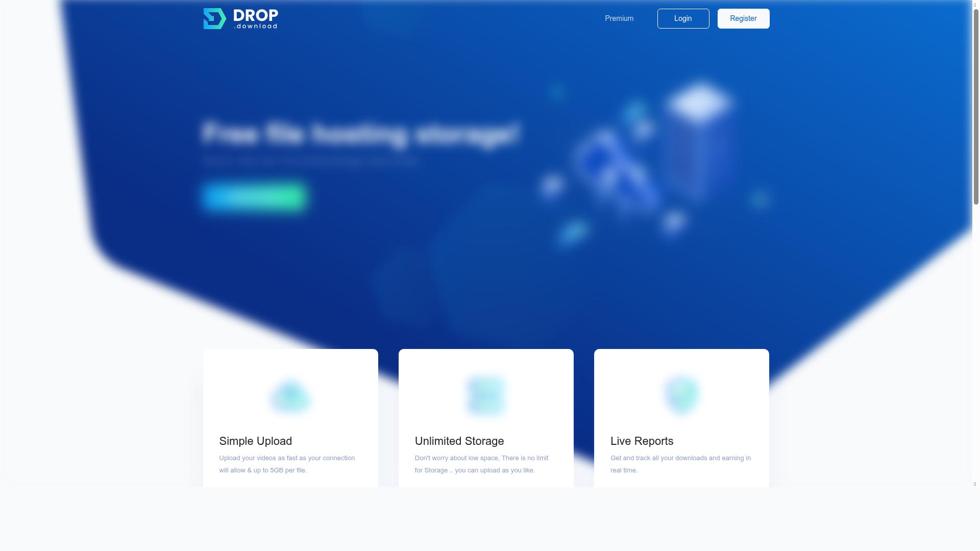980x551 pixels.
Task: Open the Premium page
Action: (619, 18)
